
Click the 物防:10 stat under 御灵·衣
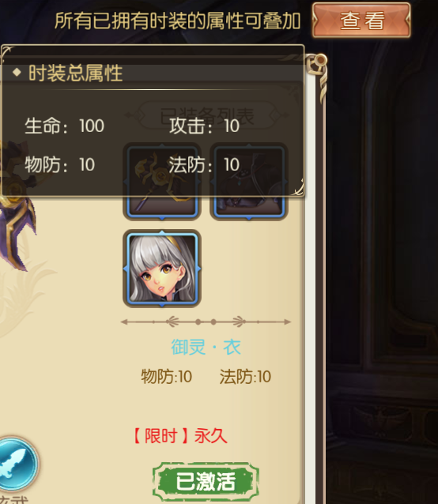click(167, 376)
